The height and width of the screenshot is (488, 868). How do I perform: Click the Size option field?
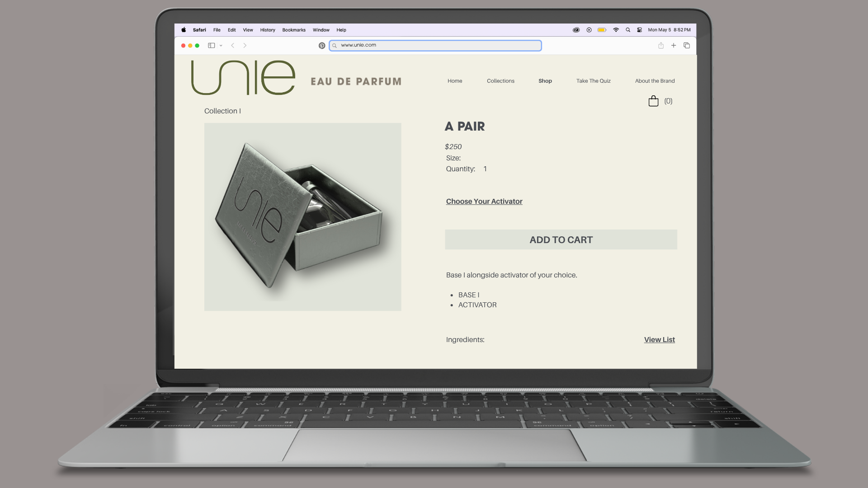click(x=453, y=158)
